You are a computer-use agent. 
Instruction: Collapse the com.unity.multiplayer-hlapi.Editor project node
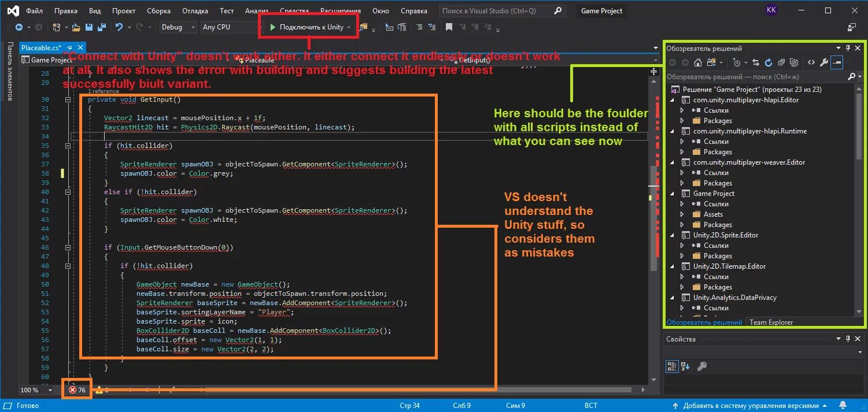coord(672,100)
